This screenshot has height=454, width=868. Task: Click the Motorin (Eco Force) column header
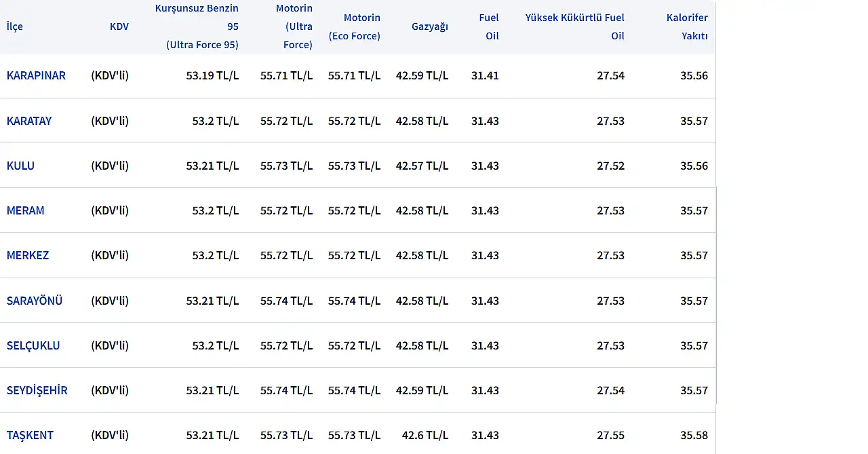[354, 26]
